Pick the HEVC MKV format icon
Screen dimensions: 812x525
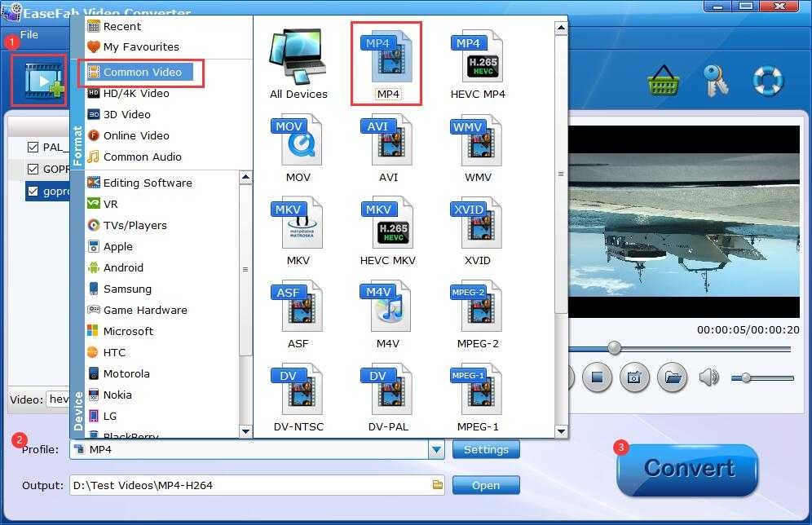tap(387, 228)
